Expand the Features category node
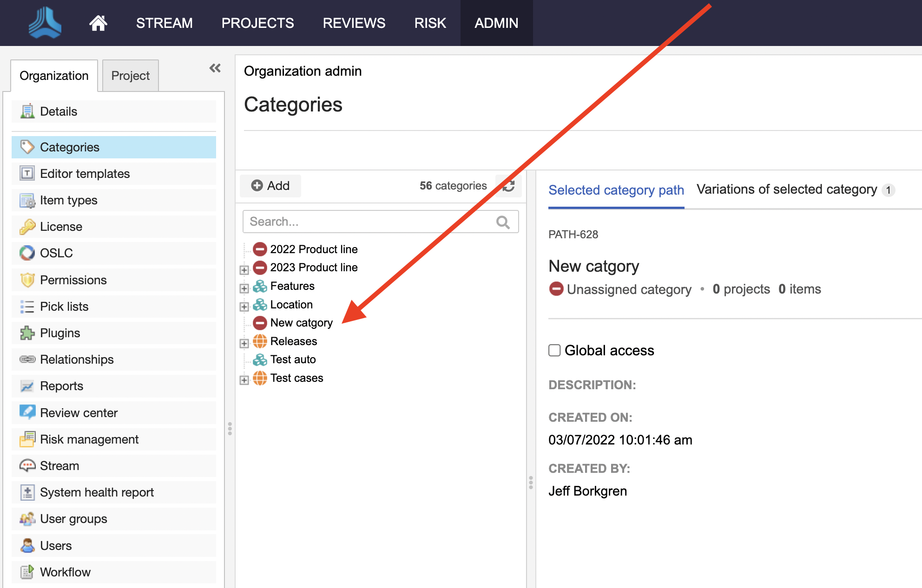 pyautogui.click(x=244, y=288)
